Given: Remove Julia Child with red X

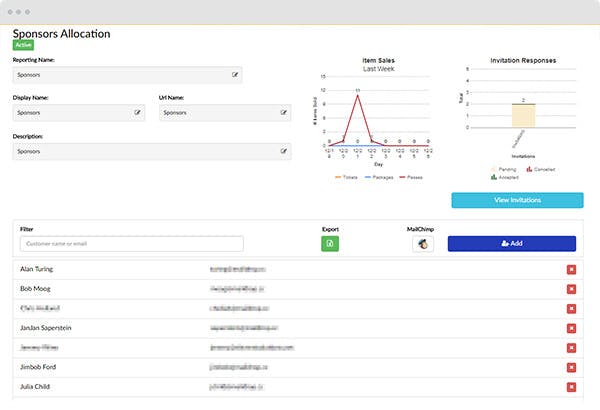Looking at the screenshot, I should coord(571,387).
